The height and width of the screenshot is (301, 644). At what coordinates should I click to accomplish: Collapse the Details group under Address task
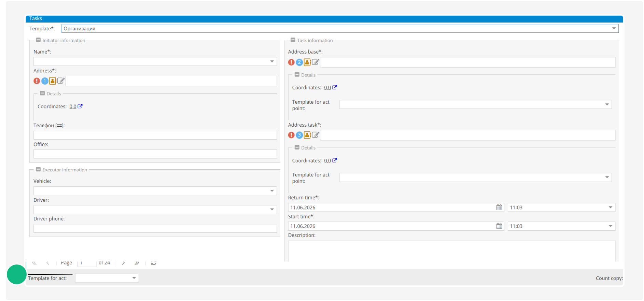tap(297, 147)
